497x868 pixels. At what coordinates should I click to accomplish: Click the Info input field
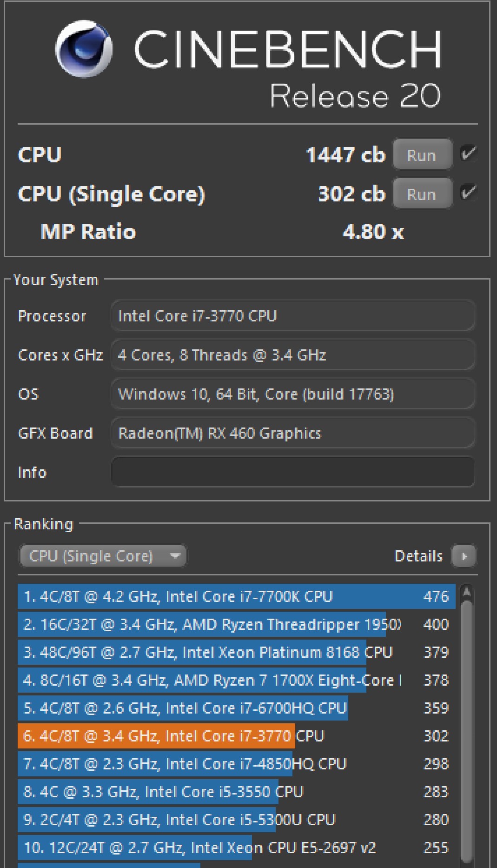point(293,472)
